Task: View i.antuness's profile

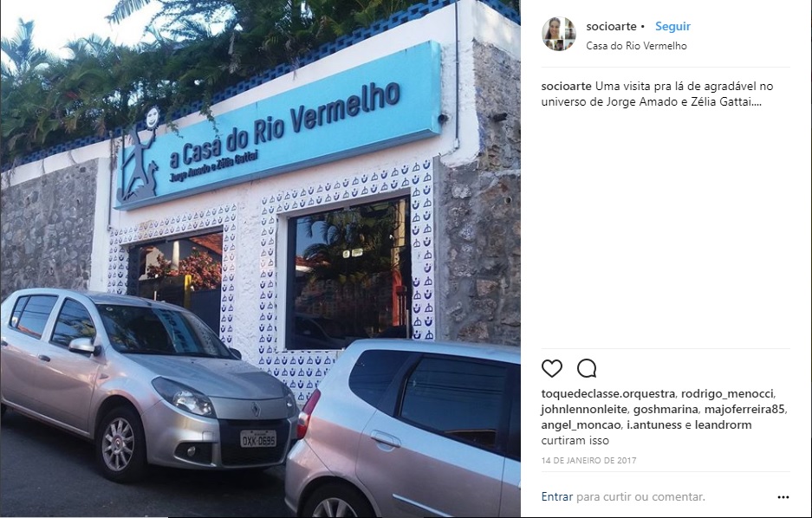Action: coord(654,424)
